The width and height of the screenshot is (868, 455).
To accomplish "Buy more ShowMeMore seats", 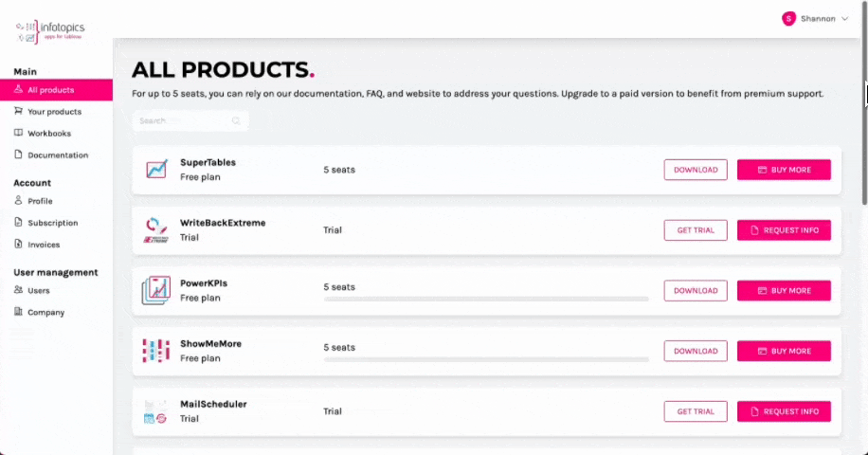I will pyautogui.click(x=784, y=351).
